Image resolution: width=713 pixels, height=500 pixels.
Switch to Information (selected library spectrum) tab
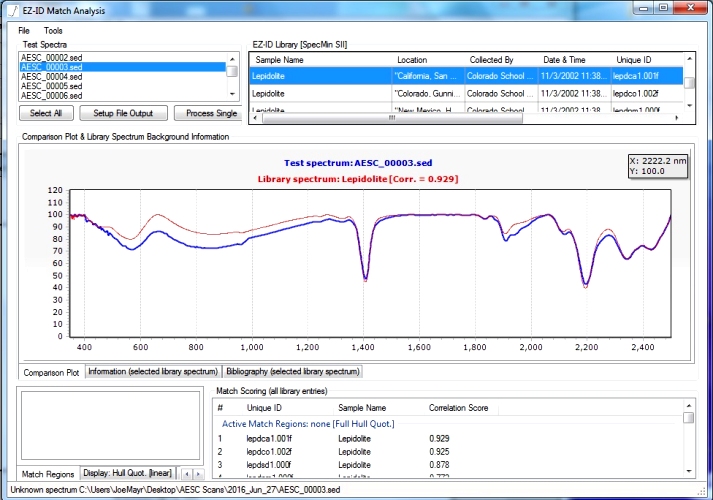(152, 372)
